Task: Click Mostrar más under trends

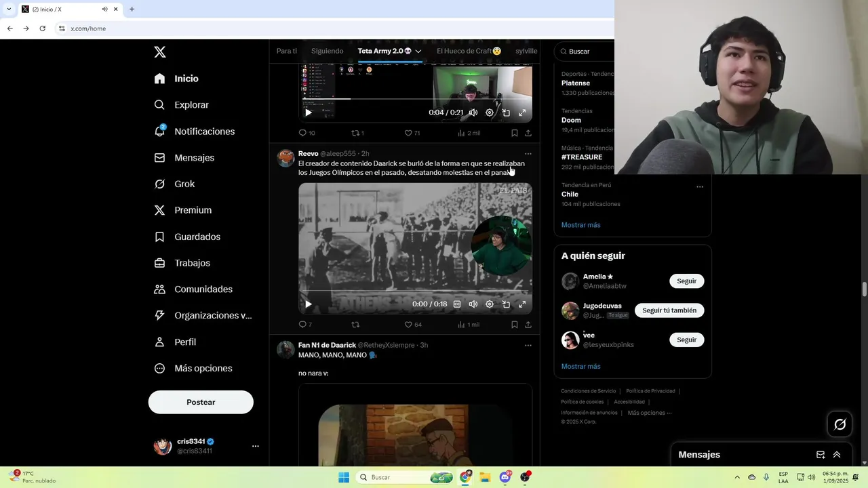Action: point(581,225)
